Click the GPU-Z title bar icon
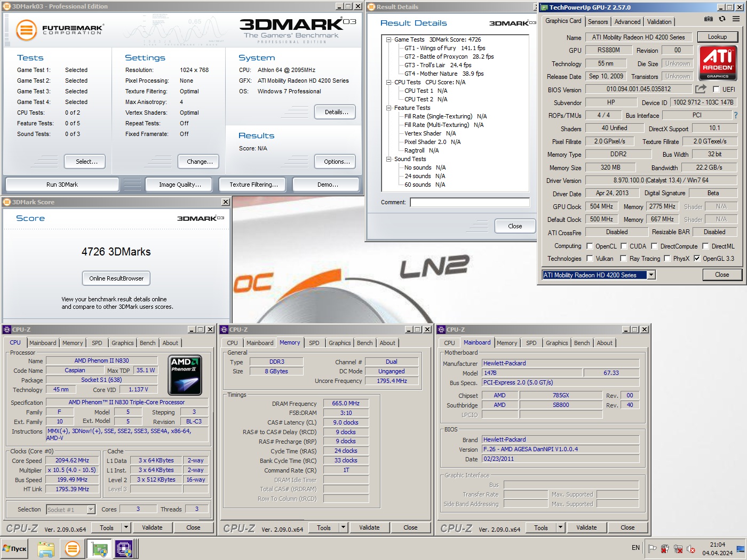Screen dimensions: 747x560 (x=544, y=7)
